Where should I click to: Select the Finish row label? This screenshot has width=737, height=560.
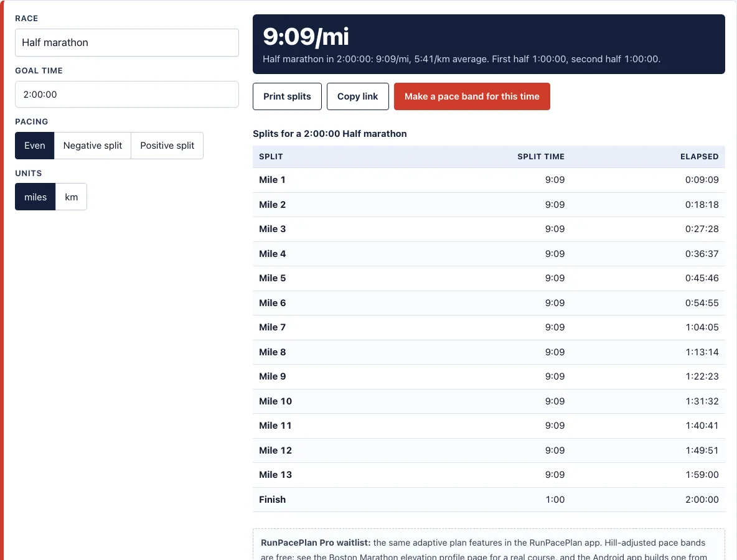(272, 500)
